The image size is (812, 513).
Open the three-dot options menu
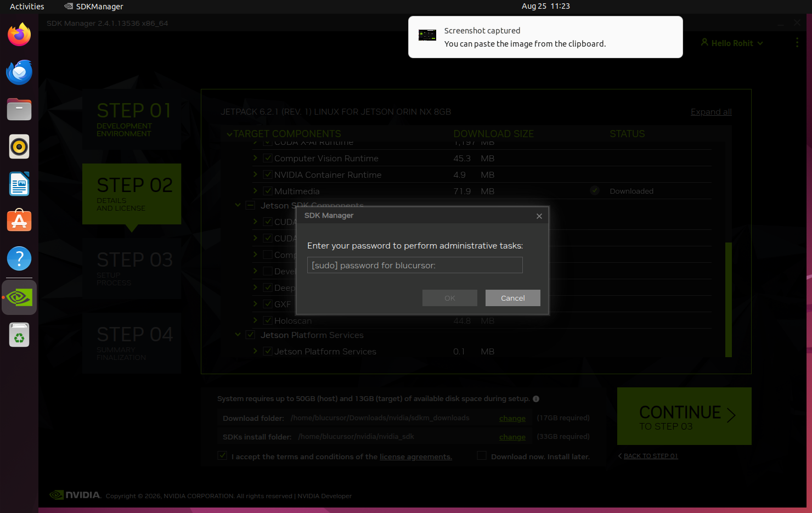coord(797,43)
